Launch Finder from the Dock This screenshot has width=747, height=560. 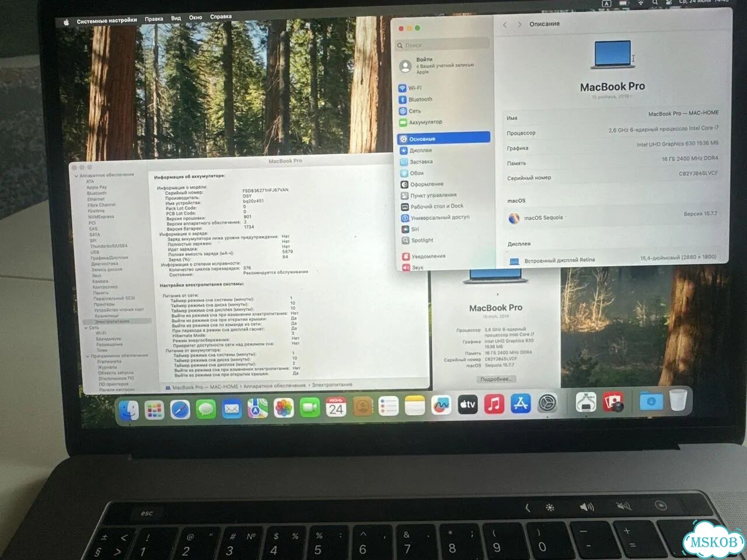(x=128, y=410)
